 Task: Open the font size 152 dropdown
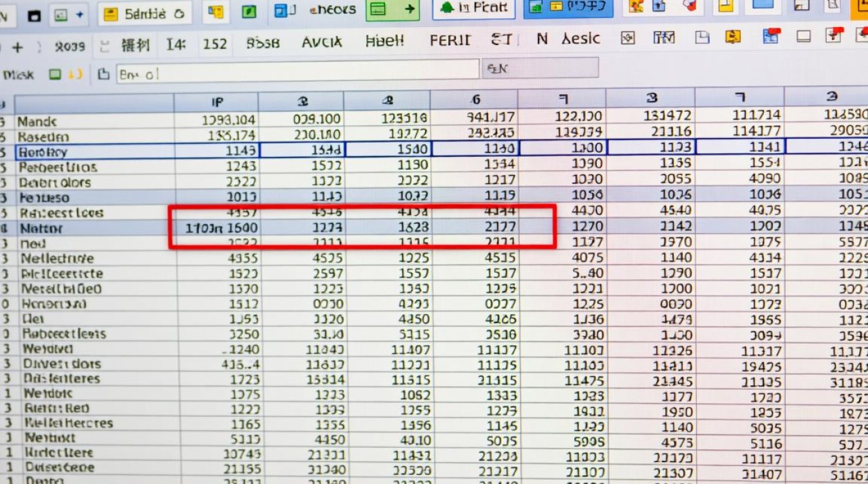pos(214,44)
